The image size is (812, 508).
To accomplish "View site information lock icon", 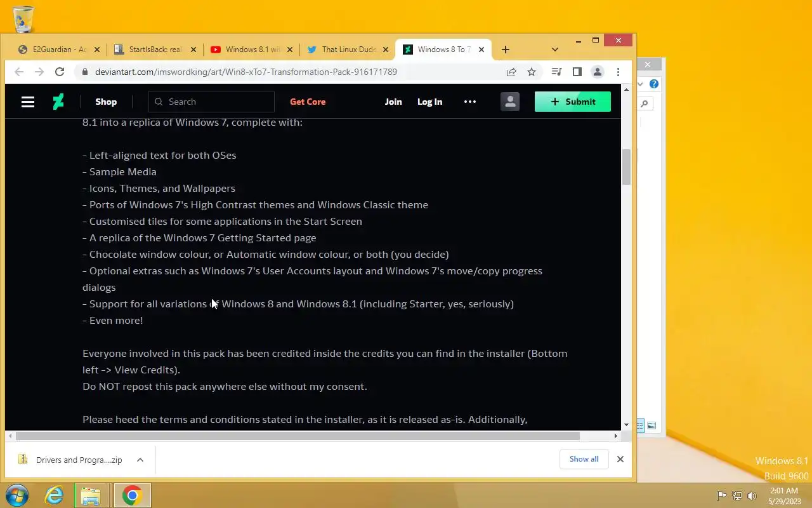I will tap(84, 72).
